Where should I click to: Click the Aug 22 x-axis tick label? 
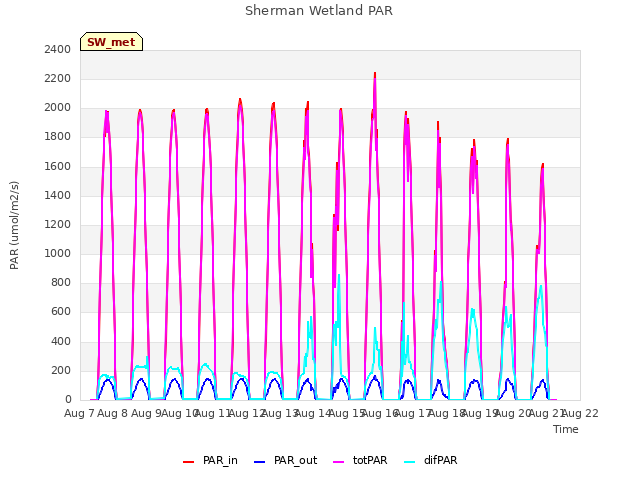(580, 413)
